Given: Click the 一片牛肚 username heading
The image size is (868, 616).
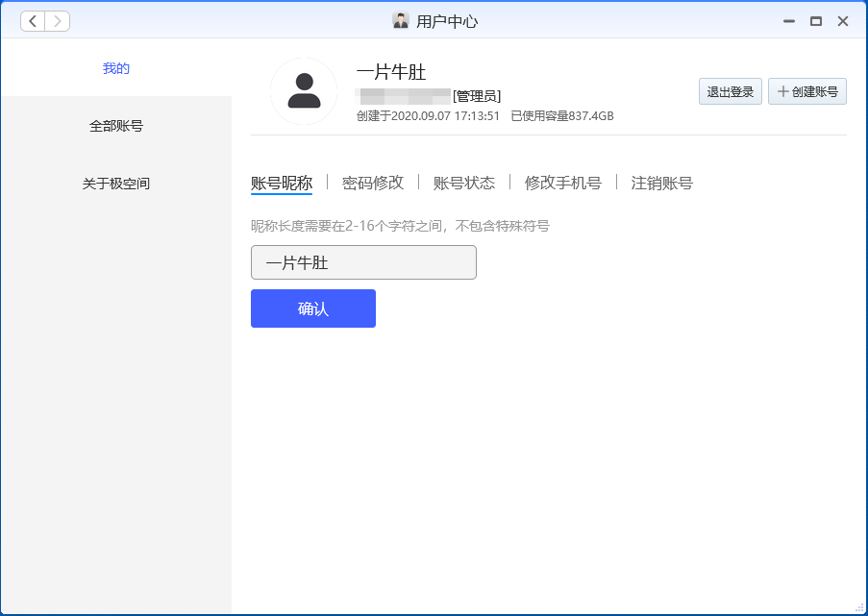Looking at the screenshot, I should (391, 72).
